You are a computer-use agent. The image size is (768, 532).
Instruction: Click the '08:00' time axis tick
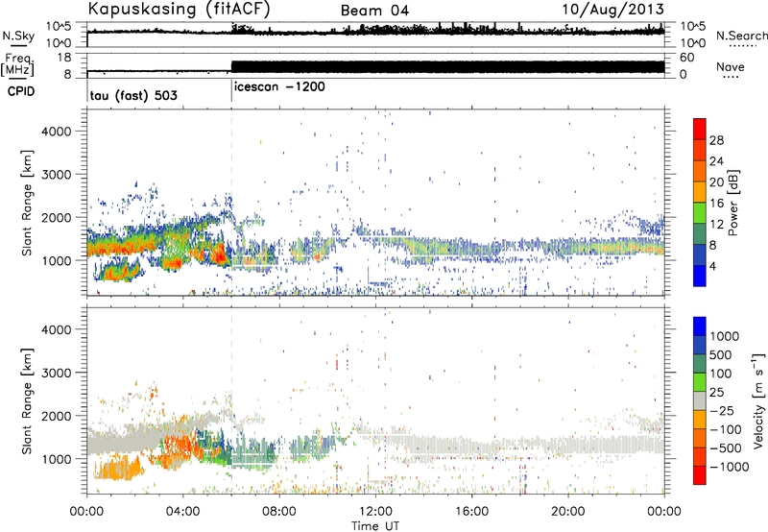279,512
